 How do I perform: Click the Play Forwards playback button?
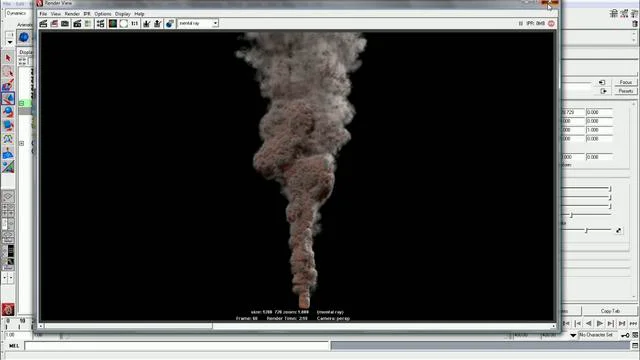pos(600,323)
